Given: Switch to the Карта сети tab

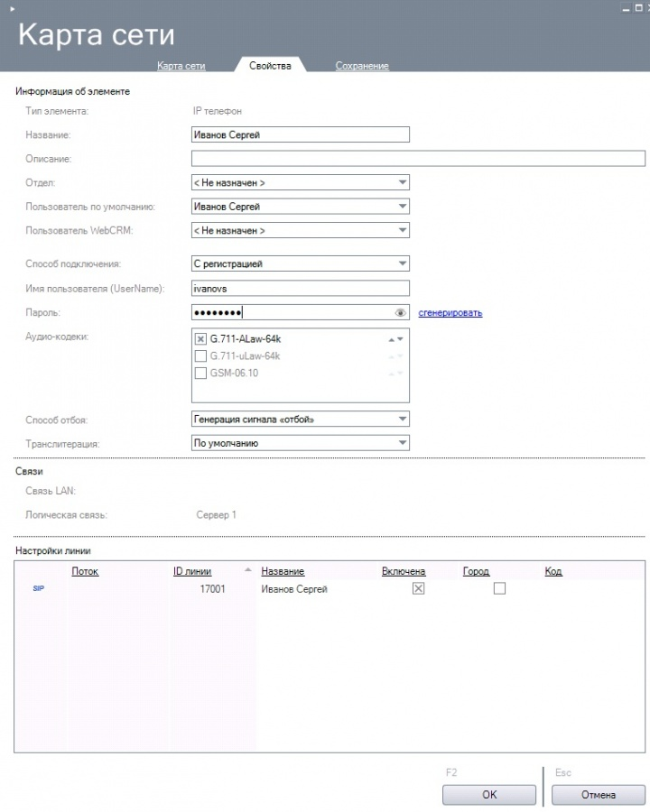Looking at the screenshot, I should (x=181, y=66).
